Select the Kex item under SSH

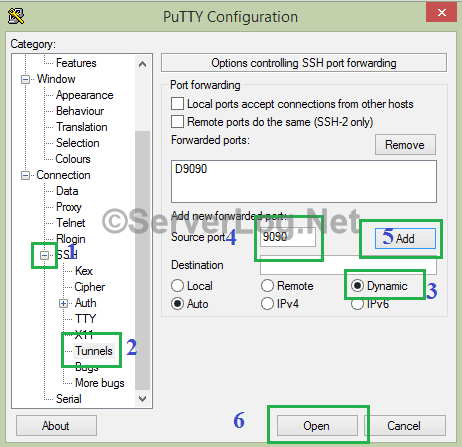[x=84, y=271]
